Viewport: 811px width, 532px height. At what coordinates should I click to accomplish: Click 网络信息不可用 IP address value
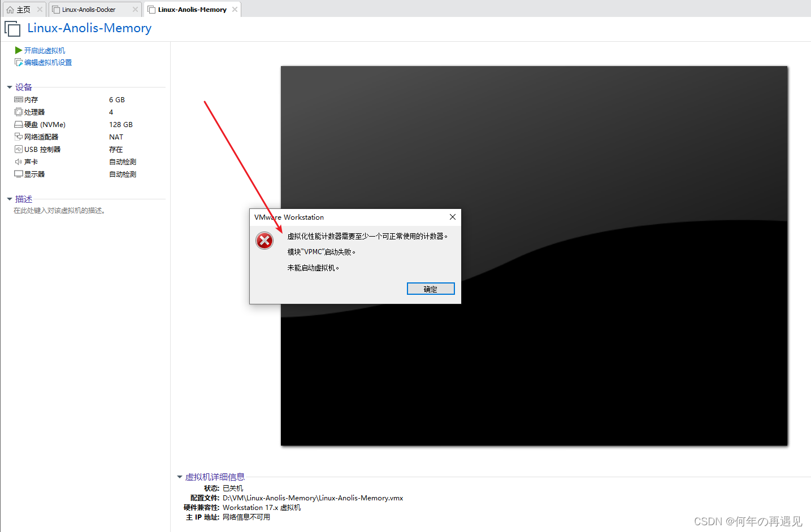point(246,517)
